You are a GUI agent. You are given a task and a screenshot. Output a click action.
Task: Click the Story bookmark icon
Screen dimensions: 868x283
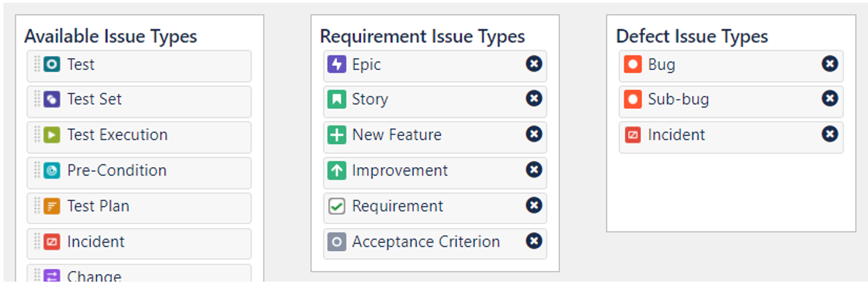tap(336, 100)
